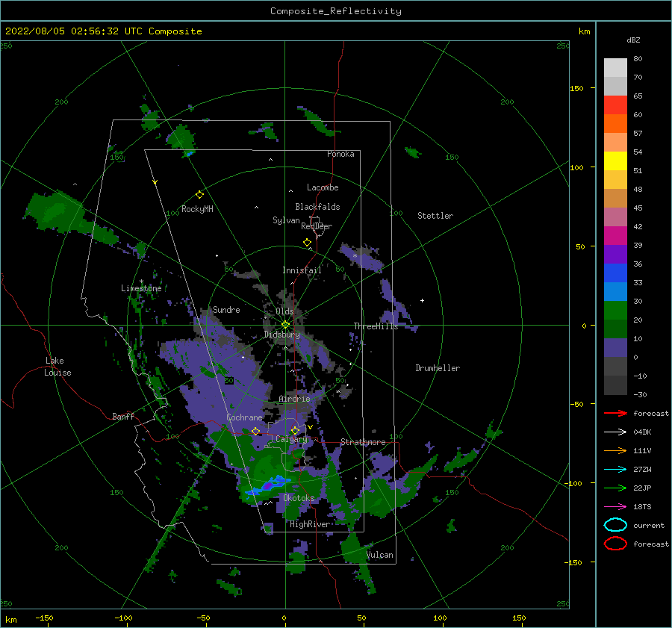This screenshot has height=628, width=672.
Task: Click the Sundre town label
Action: (x=226, y=310)
